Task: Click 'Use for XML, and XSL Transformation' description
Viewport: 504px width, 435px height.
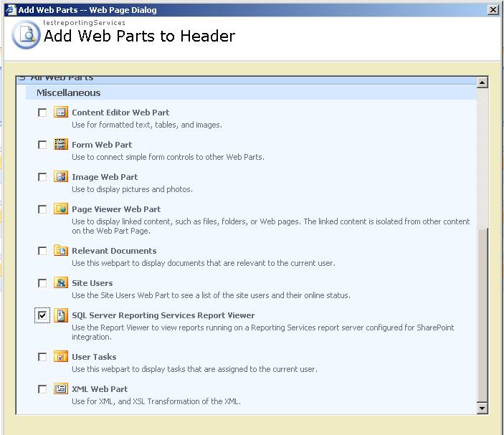Action: [x=156, y=401]
